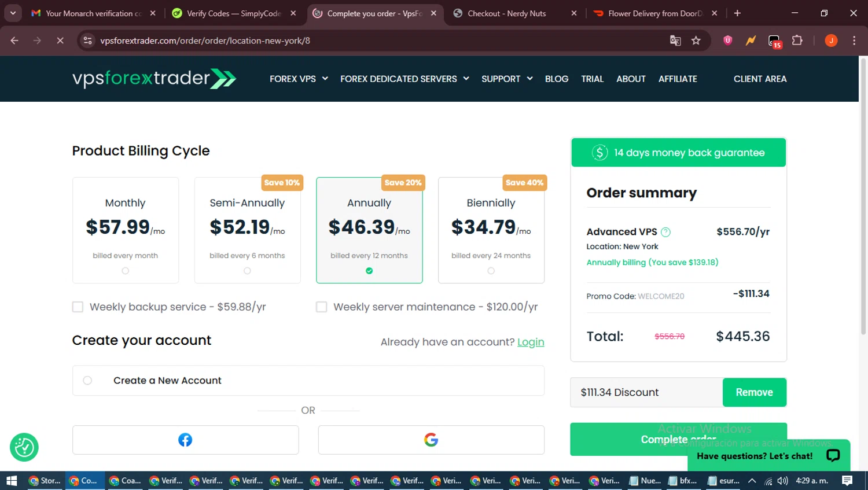Click the Login link
The height and width of the screenshot is (490, 868).
point(531,342)
